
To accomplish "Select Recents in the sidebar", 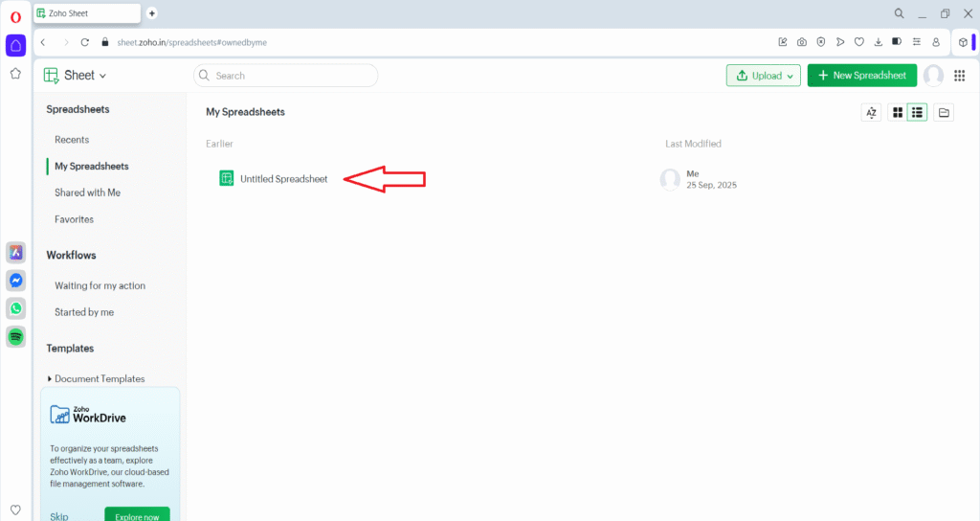I will [x=72, y=140].
